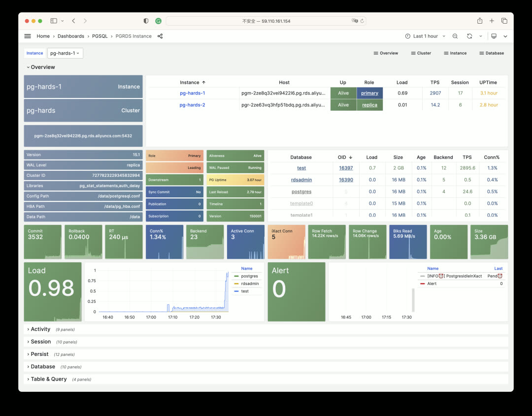Click the zoom out time range icon
The height and width of the screenshot is (416, 532).
pyautogui.click(x=455, y=36)
